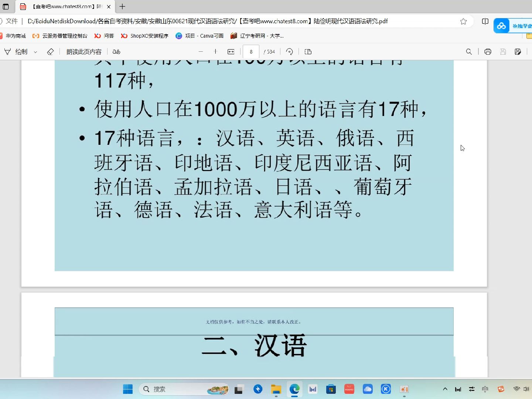Select the eraser tool
This screenshot has height=399, width=532.
51,52
